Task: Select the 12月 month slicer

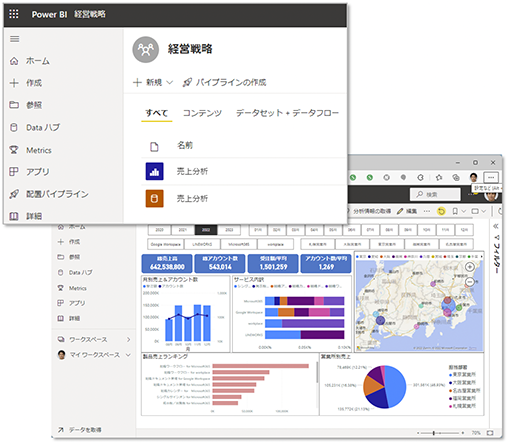Action: [x=464, y=230]
